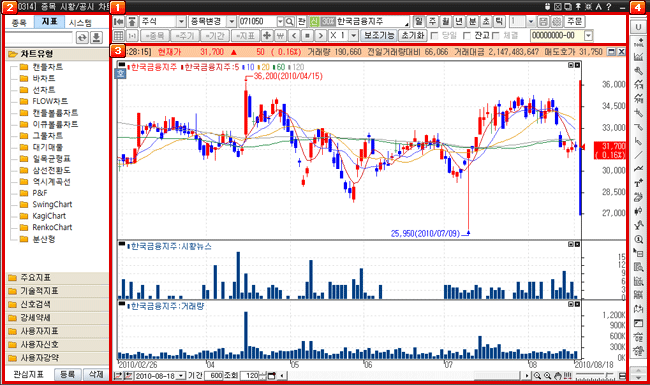Click the stop square playback icon
Image resolution: width=650 pixels, height=385 pixels.
click(307, 36)
